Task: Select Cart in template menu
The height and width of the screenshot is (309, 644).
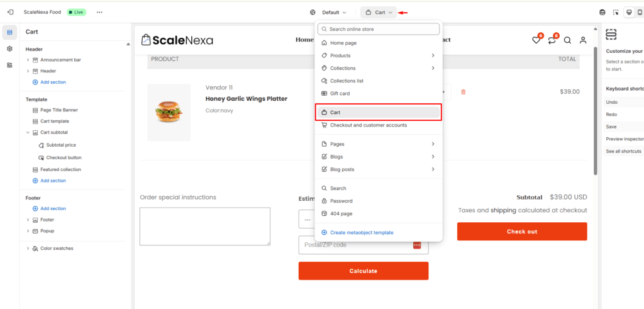Action: pos(378,113)
